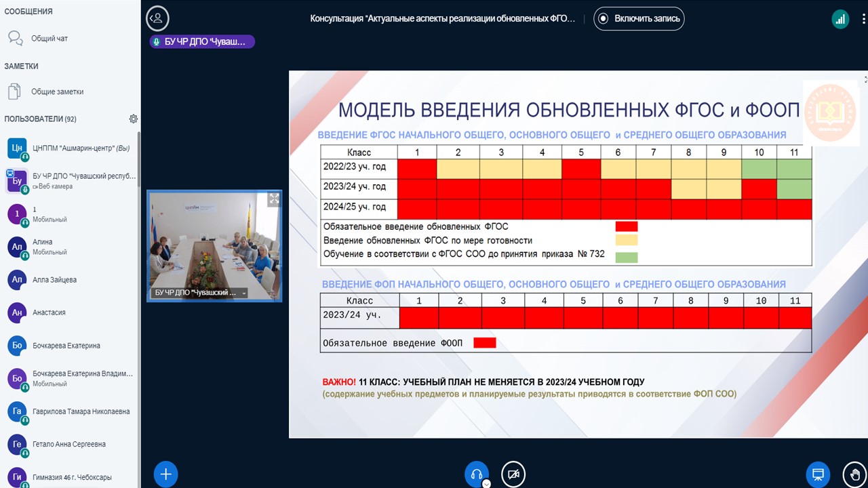The height and width of the screenshot is (488, 868).
Task: Click the green ФГОС СОО legend swatch
Action: 626,257
